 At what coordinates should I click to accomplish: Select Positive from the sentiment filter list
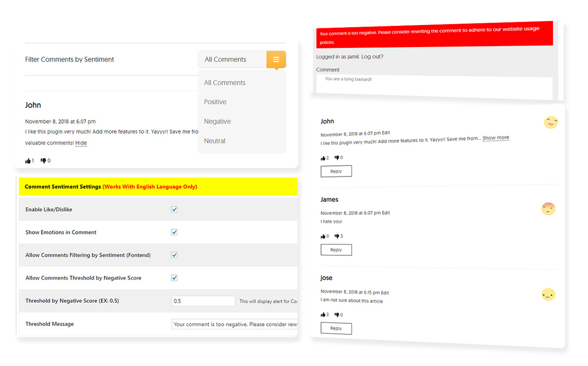[x=215, y=101]
